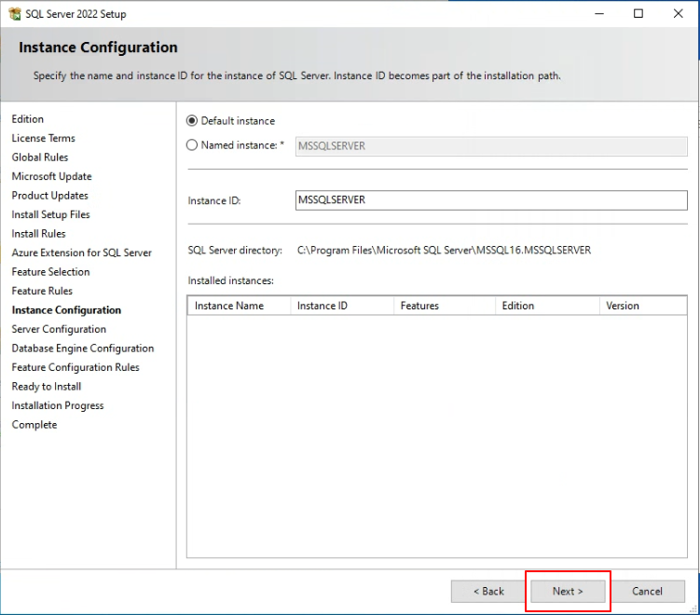Select the Product Updates step
This screenshot has width=700, height=615.
pyautogui.click(x=50, y=196)
